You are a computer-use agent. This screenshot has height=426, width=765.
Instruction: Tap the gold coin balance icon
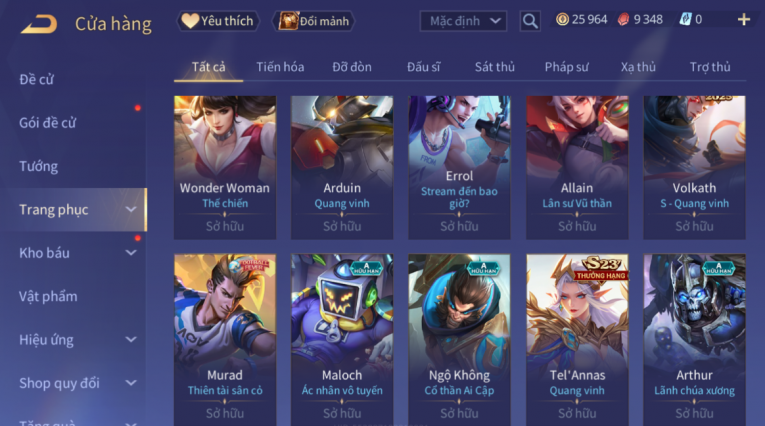[x=562, y=20]
